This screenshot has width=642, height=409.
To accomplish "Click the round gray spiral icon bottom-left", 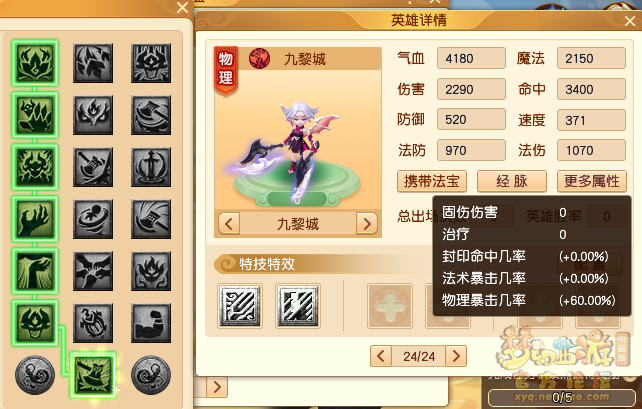I will pyautogui.click(x=35, y=375).
